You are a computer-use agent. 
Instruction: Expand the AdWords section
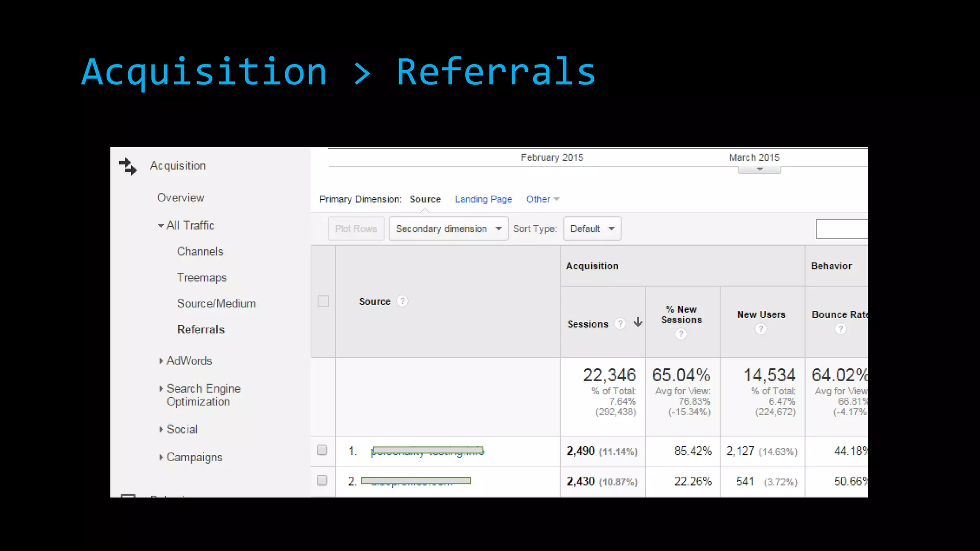click(x=161, y=361)
